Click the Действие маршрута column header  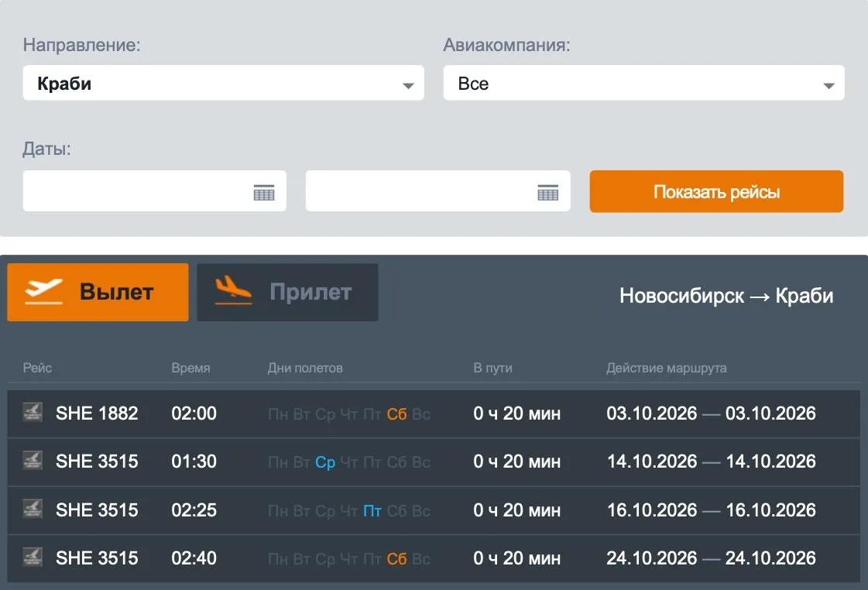[x=667, y=368]
